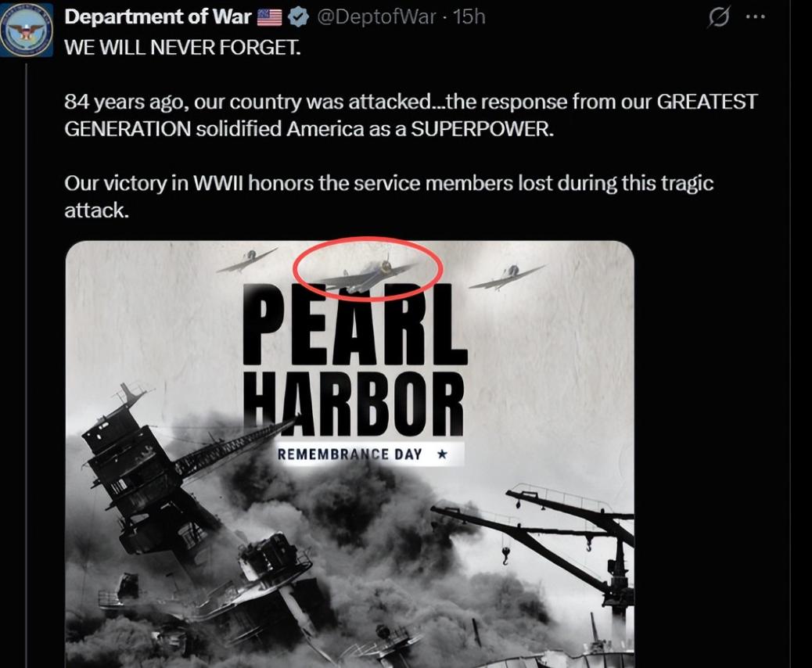Click the Grok explain-post icon
The width and height of the screenshot is (812, 668).
[719, 17]
